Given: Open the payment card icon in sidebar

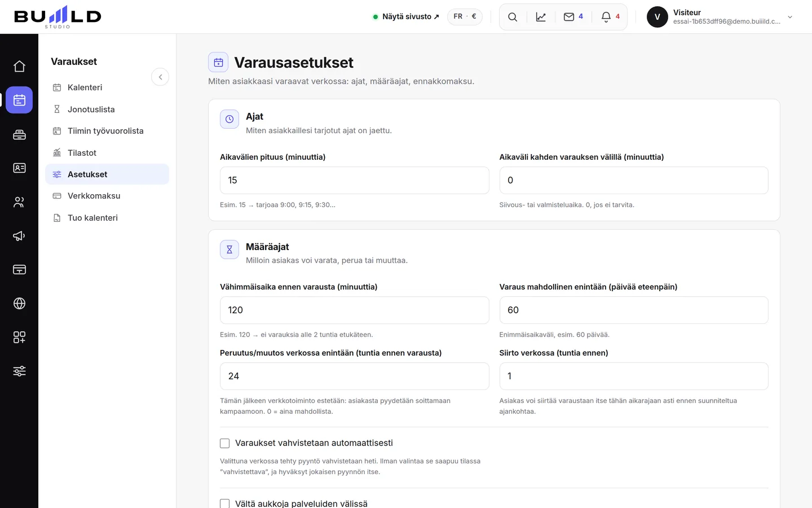Looking at the screenshot, I should click(19, 270).
